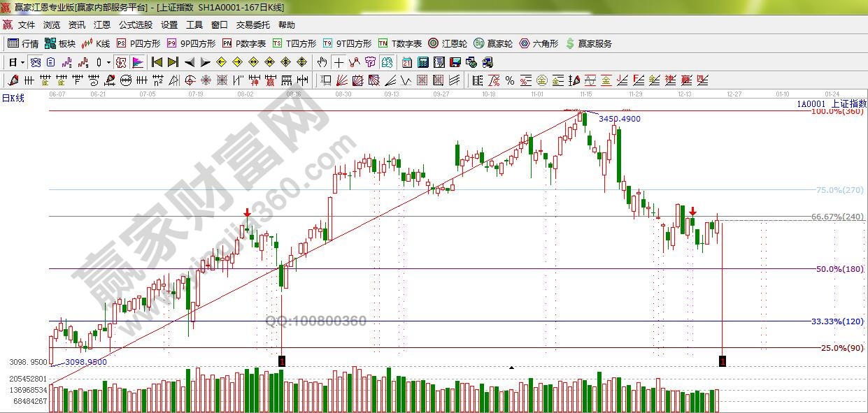Viewport: 868px width, 413px height.
Task: Open the 六角形 hexagon tool
Action: [x=539, y=43]
